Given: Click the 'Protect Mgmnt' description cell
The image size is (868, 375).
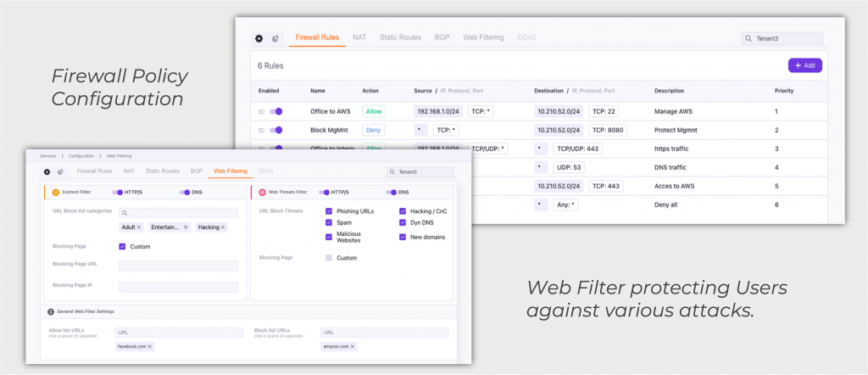Looking at the screenshot, I should (x=676, y=130).
